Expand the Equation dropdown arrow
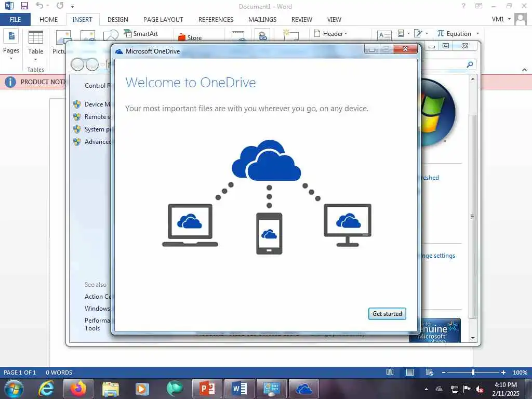The height and width of the screenshot is (399, 532). click(x=478, y=34)
